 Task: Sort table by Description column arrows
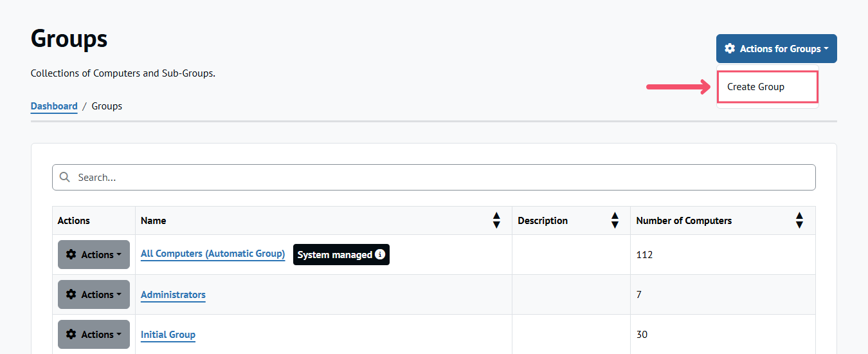[615, 220]
